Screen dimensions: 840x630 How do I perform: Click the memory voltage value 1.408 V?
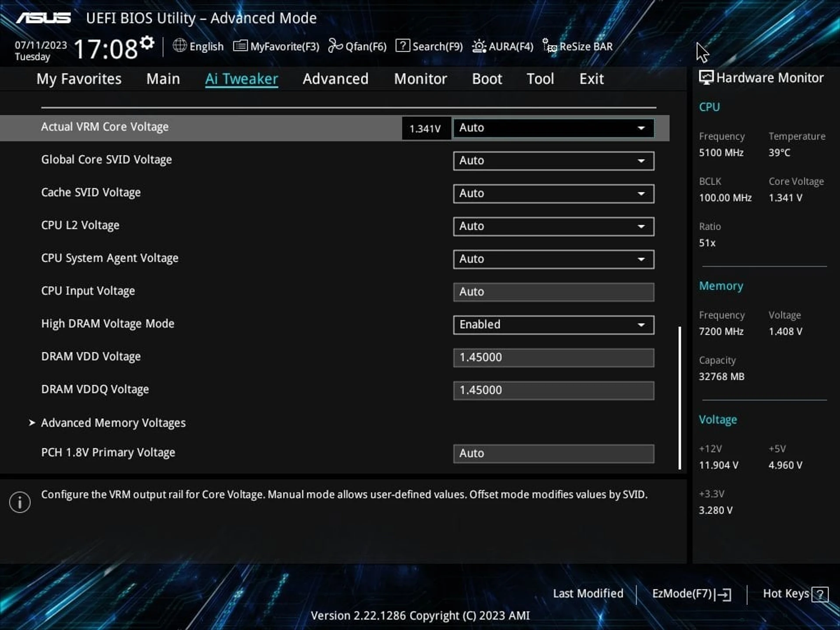click(785, 332)
